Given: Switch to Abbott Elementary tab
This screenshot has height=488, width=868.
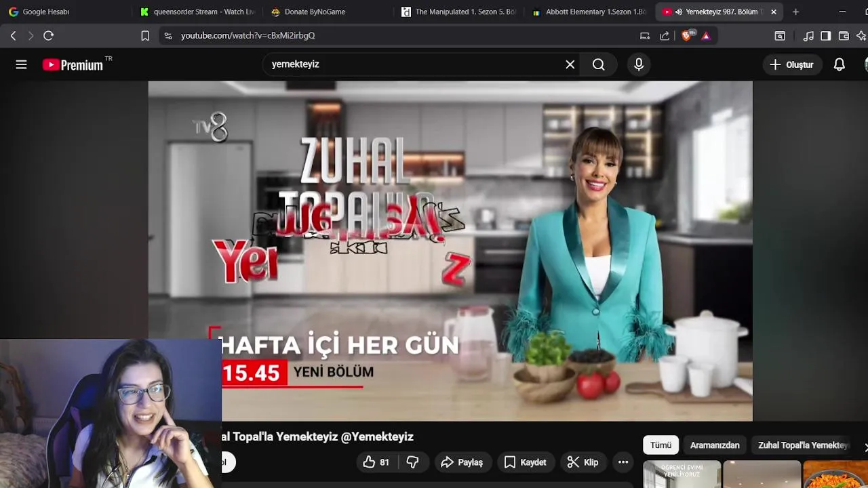Looking at the screenshot, I should [589, 12].
